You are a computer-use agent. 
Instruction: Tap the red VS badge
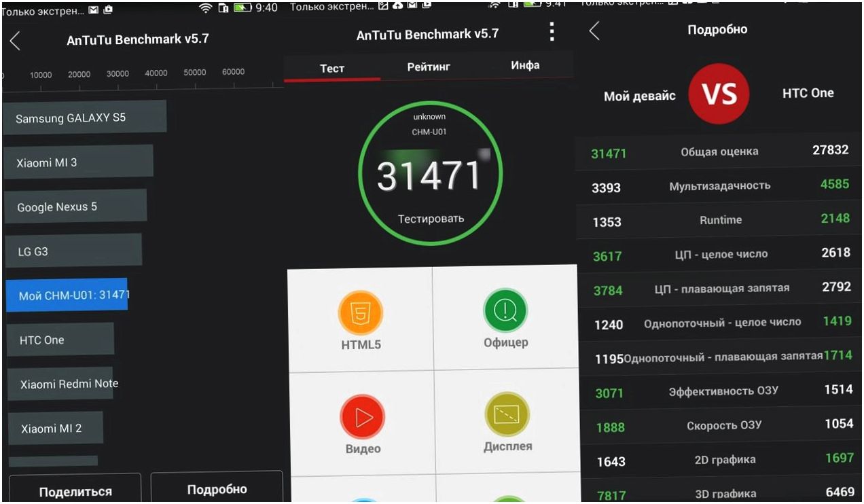tap(719, 94)
